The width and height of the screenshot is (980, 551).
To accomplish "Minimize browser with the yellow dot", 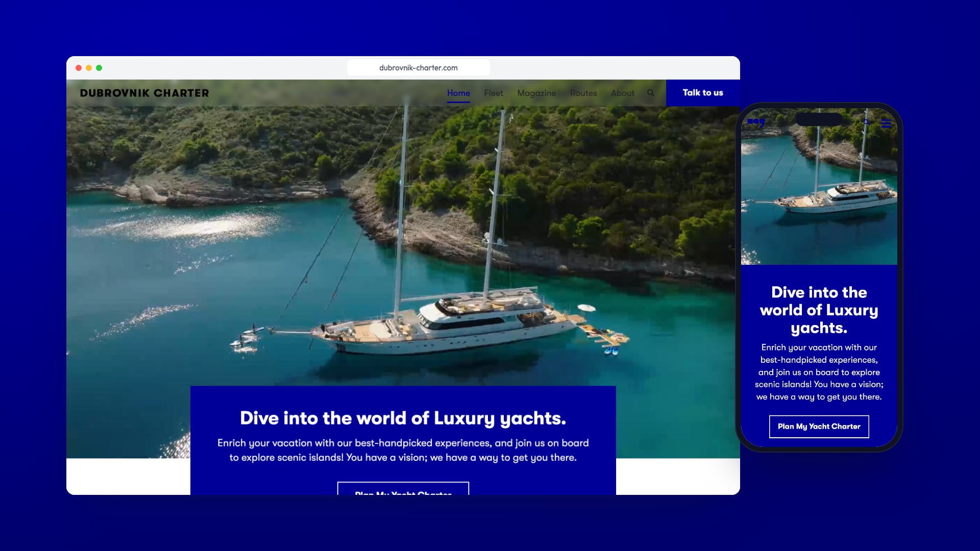I will pos(89,68).
